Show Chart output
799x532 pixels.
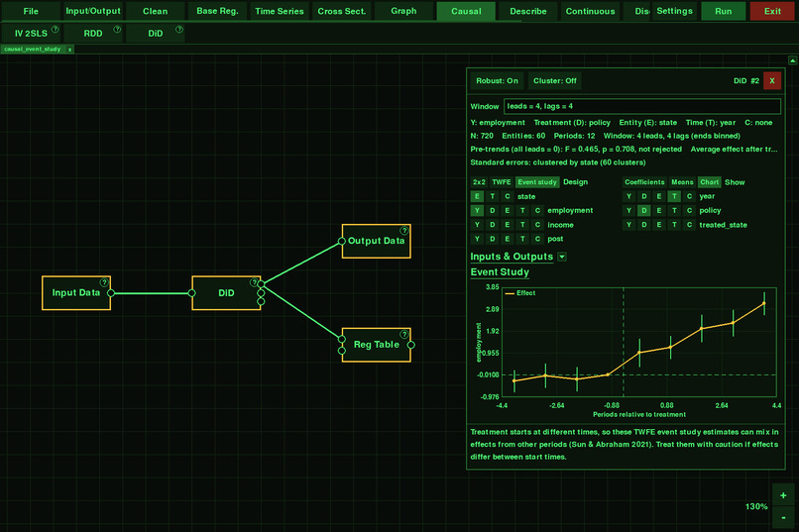point(710,182)
